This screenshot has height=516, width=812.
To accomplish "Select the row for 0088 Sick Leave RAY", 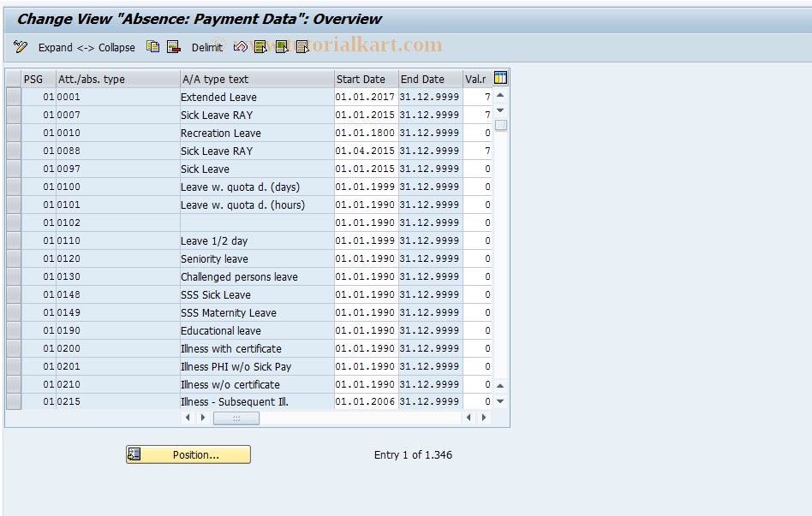I will point(14,151).
